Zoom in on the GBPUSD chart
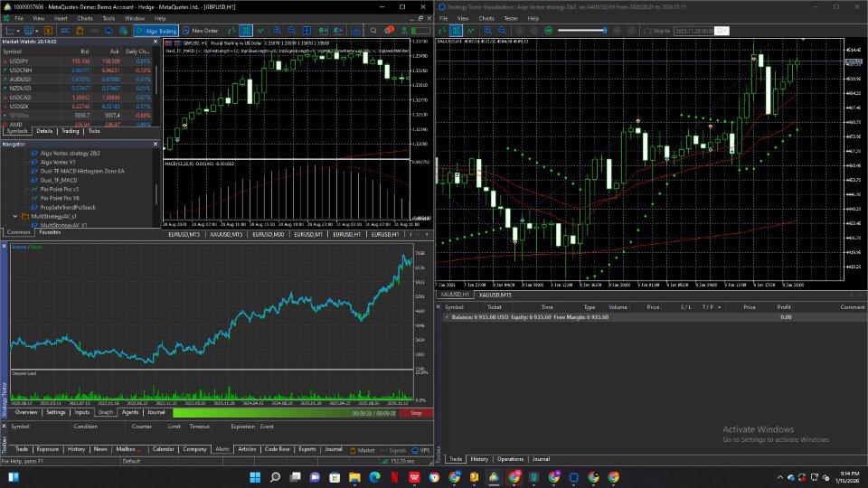868x488 pixels. click(x=278, y=31)
